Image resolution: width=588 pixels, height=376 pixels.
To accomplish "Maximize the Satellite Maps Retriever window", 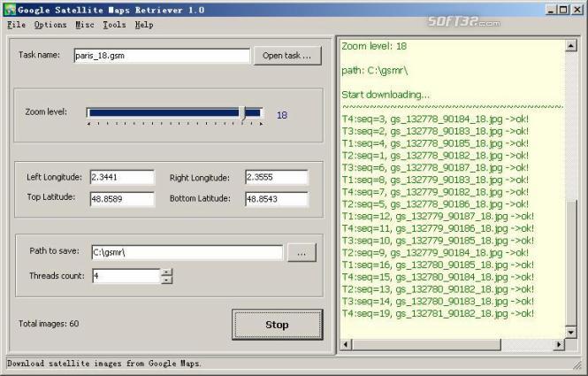I will tap(563, 10).
